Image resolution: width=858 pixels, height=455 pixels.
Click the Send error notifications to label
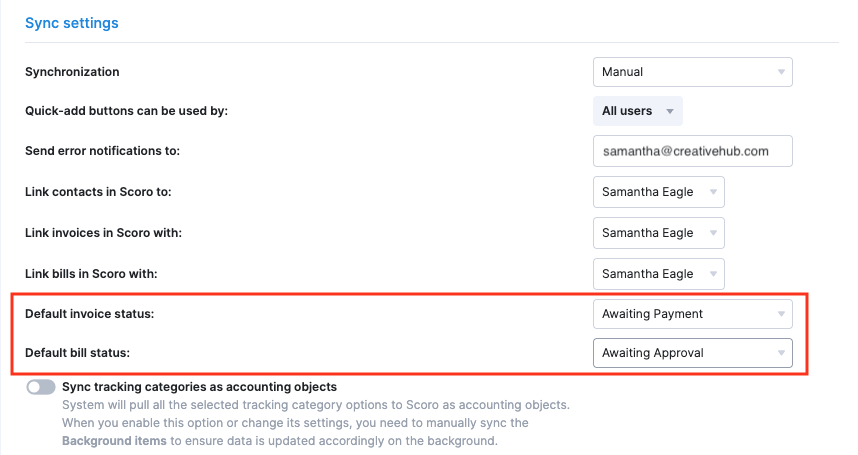[102, 151]
